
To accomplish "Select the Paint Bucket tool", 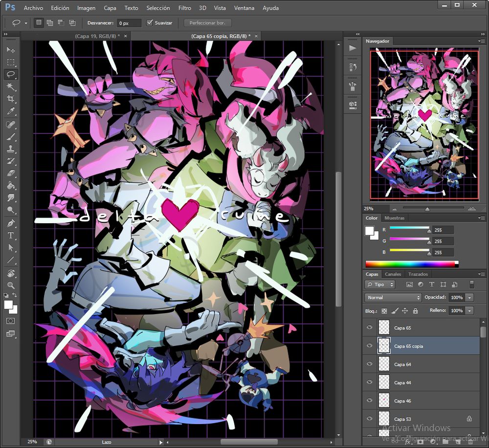I will point(11,186).
